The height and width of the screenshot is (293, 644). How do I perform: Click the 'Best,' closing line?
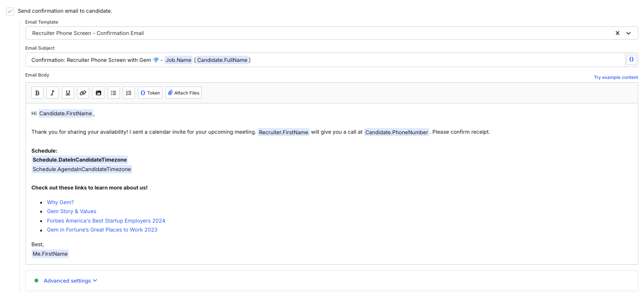[38, 244]
